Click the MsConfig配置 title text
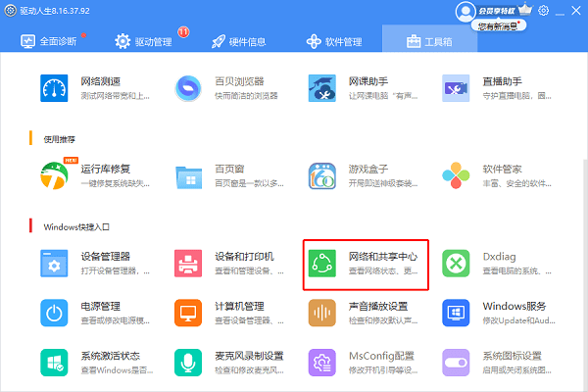The height and width of the screenshot is (392, 588). 381,356
